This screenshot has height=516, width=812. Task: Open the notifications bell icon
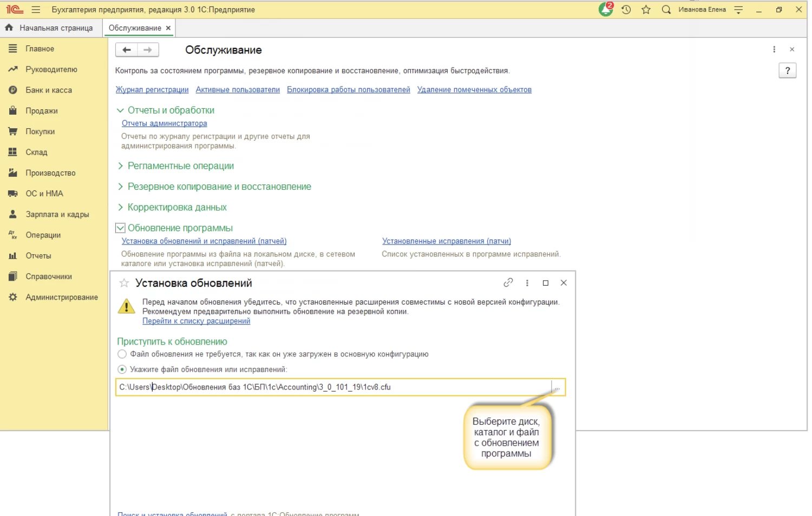606,10
